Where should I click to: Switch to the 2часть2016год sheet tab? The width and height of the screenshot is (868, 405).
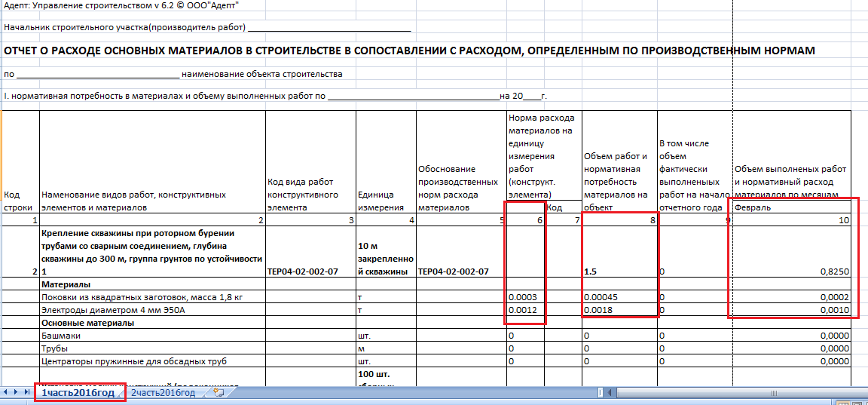164,393
